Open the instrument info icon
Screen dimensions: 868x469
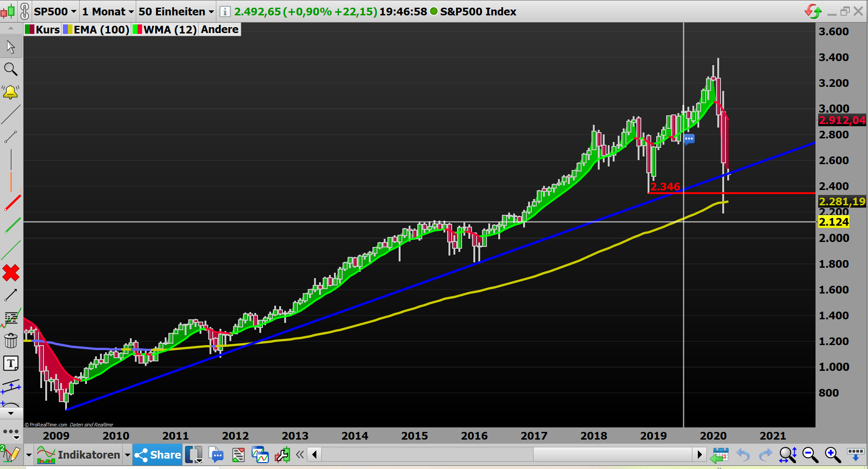(225, 11)
